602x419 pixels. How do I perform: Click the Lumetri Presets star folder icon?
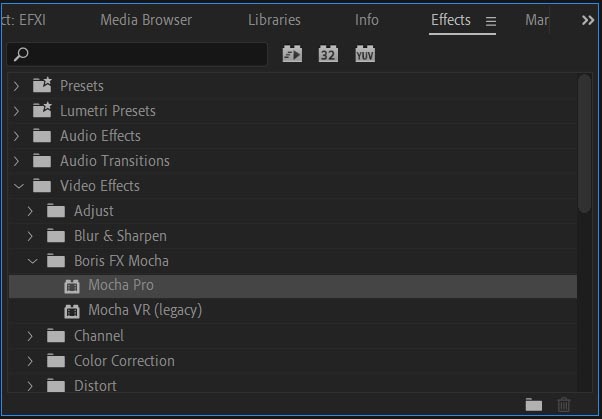(x=42, y=111)
